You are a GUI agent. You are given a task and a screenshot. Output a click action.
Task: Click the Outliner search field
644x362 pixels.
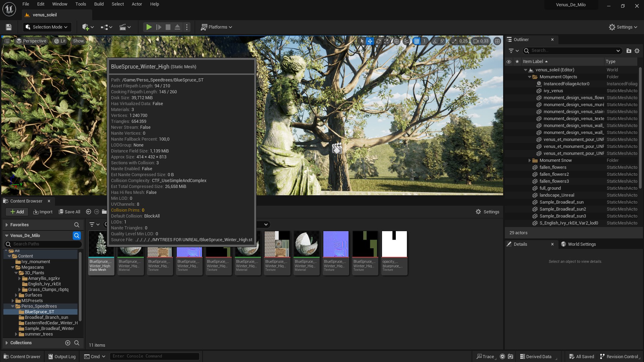[572, 51]
